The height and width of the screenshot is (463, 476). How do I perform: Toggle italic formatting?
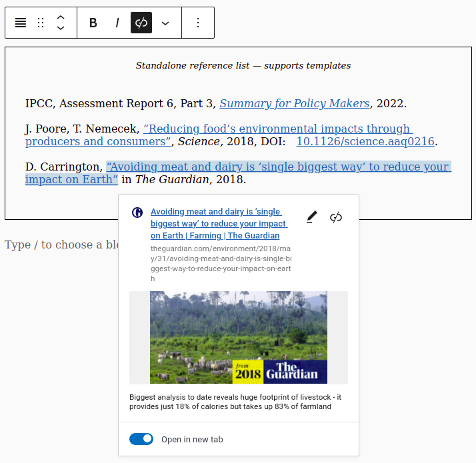coord(117,23)
